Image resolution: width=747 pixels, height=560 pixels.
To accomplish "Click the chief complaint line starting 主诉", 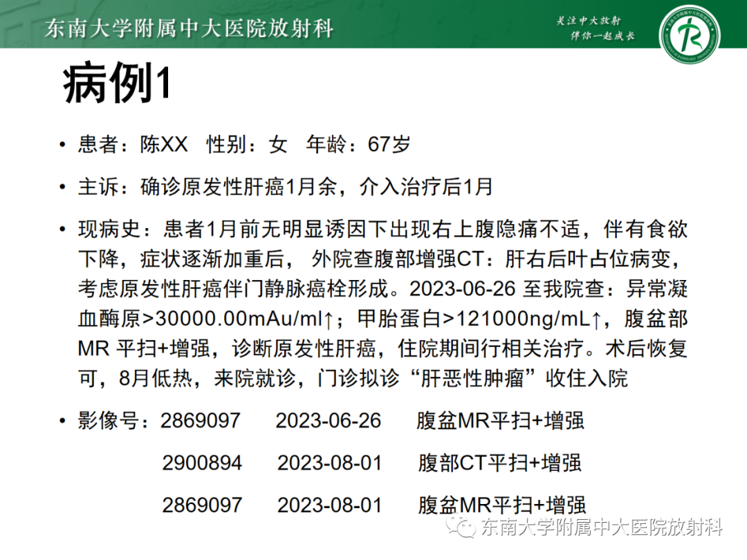I will coord(286,187).
